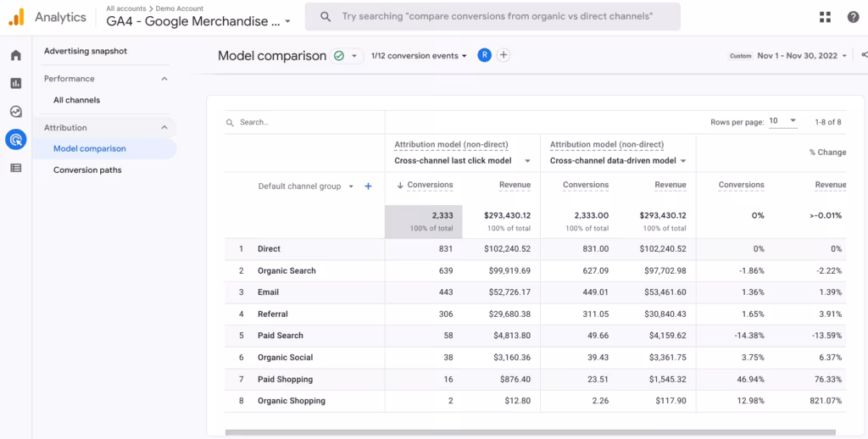
Task: Select the Advertising icon in sidebar
Action: tap(15, 140)
